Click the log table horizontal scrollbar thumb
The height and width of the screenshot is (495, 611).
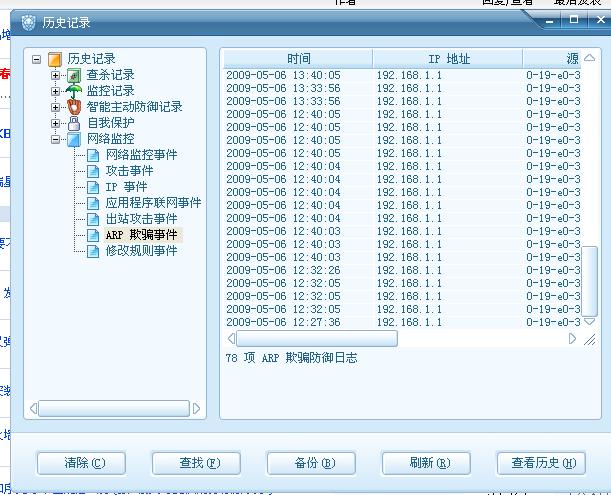317,339
